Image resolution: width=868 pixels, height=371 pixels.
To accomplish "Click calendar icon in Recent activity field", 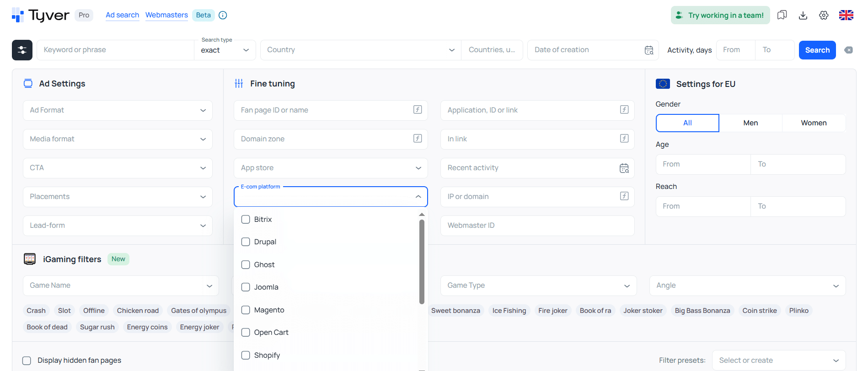I will click(x=624, y=168).
